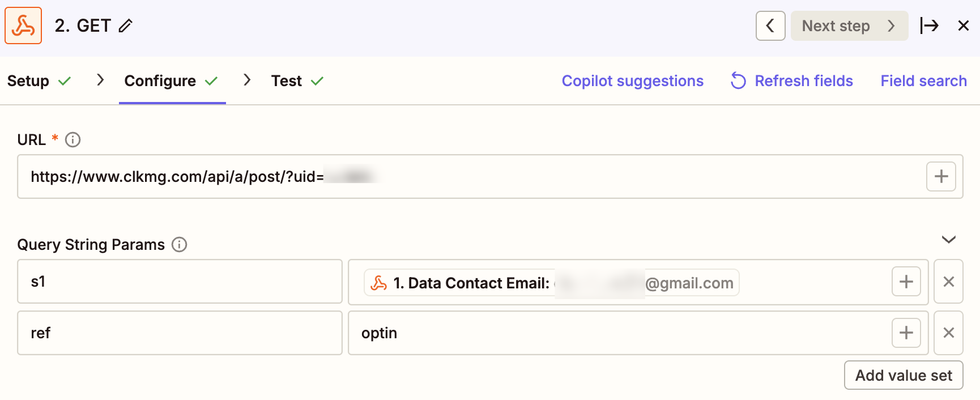This screenshot has height=400, width=980.
Task: Click the webhook app icon in header
Action: [23, 25]
